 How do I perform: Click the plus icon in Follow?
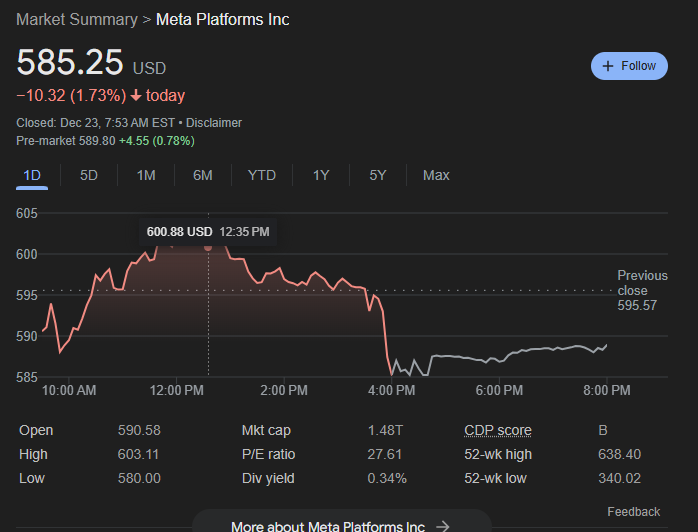coord(608,66)
